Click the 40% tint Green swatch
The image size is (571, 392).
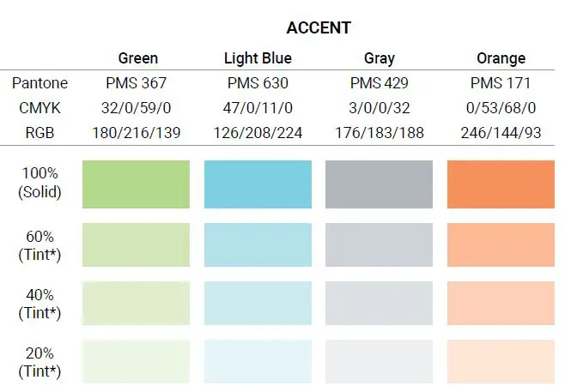coord(136,302)
